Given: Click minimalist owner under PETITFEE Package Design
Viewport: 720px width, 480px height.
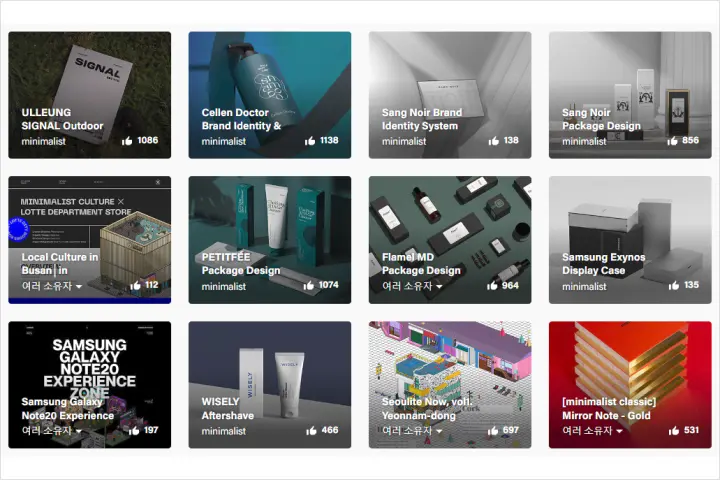Looking at the screenshot, I should tap(224, 287).
